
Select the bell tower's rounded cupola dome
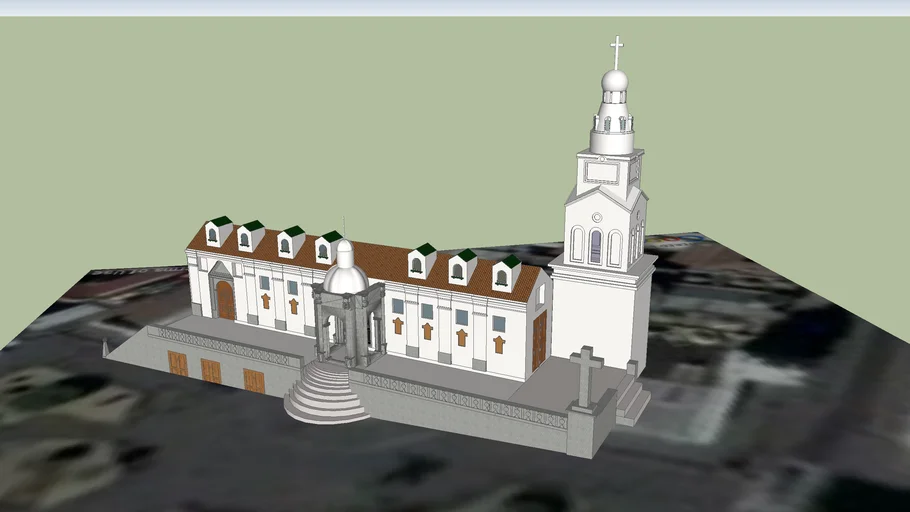[615, 80]
